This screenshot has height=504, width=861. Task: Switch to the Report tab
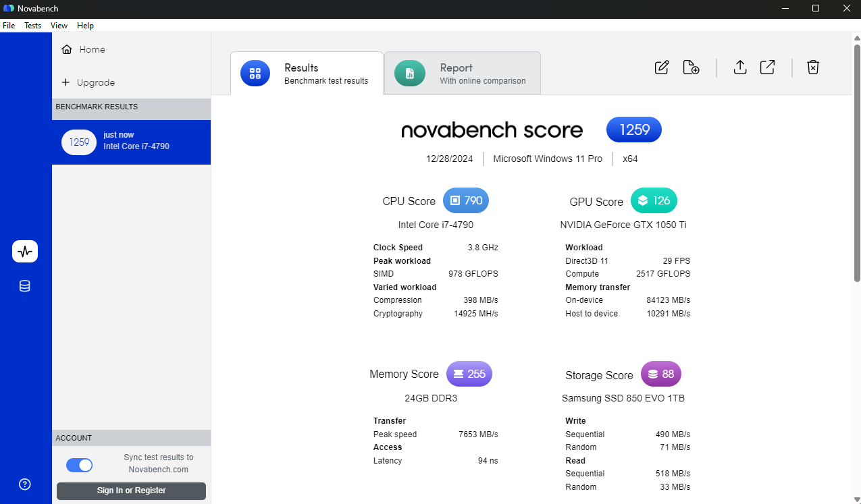point(463,74)
